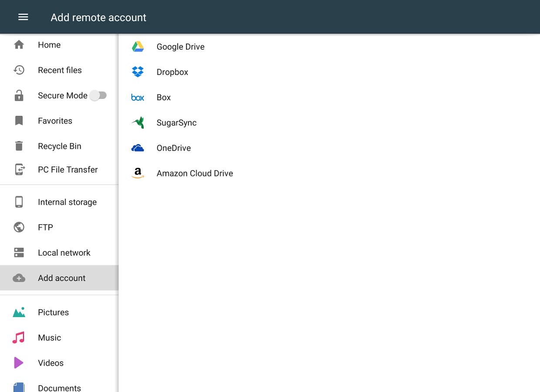Open the Music category
This screenshot has height=392, width=540.
point(49,338)
